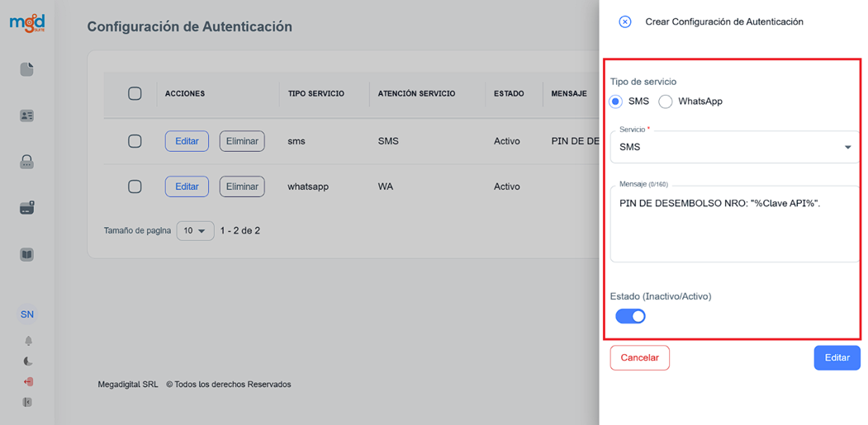Select the SMS radio button
The height and width of the screenshot is (425, 868).
[x=616, y=102]
